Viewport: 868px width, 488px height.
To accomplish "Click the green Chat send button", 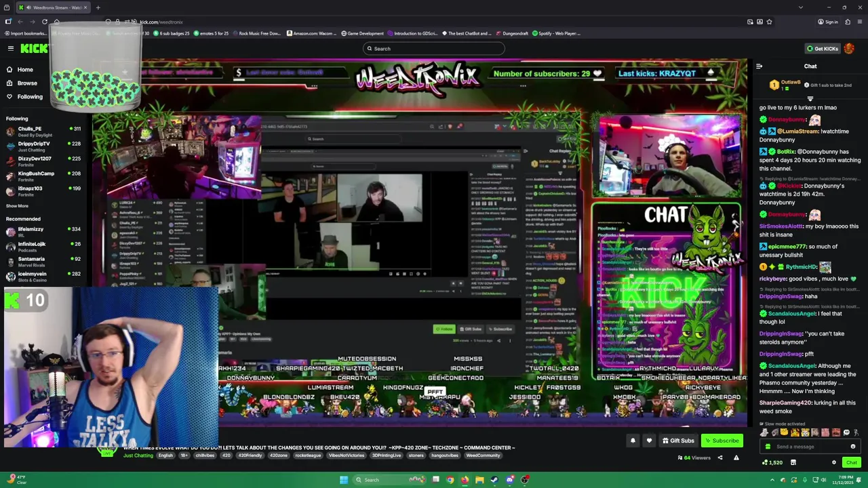I will [851, 462].
